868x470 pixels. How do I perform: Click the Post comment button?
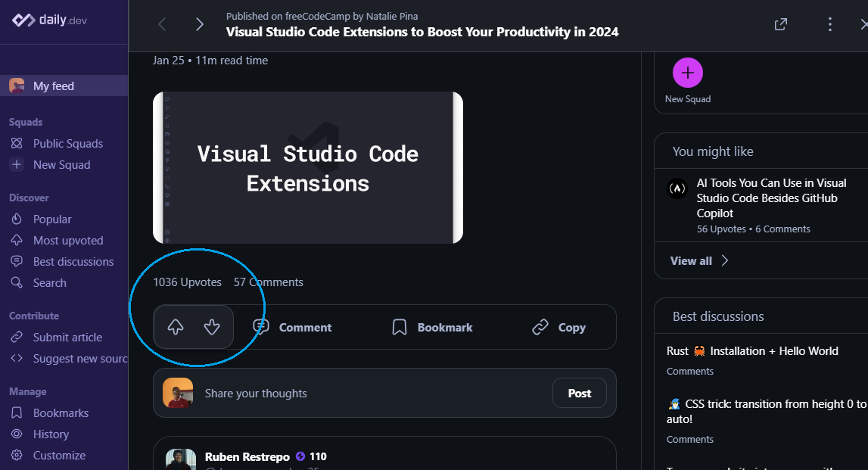(579, 393)
